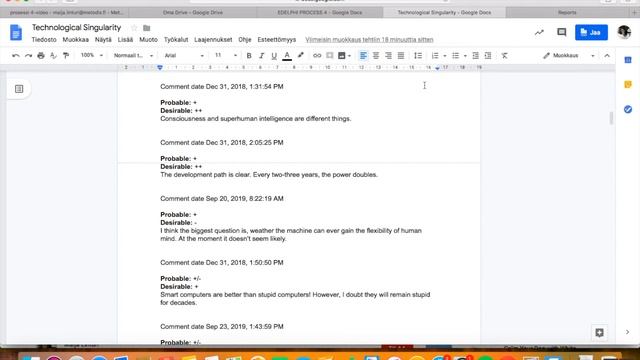
Task: Click the blue Jaa share button
Action: 591,32
